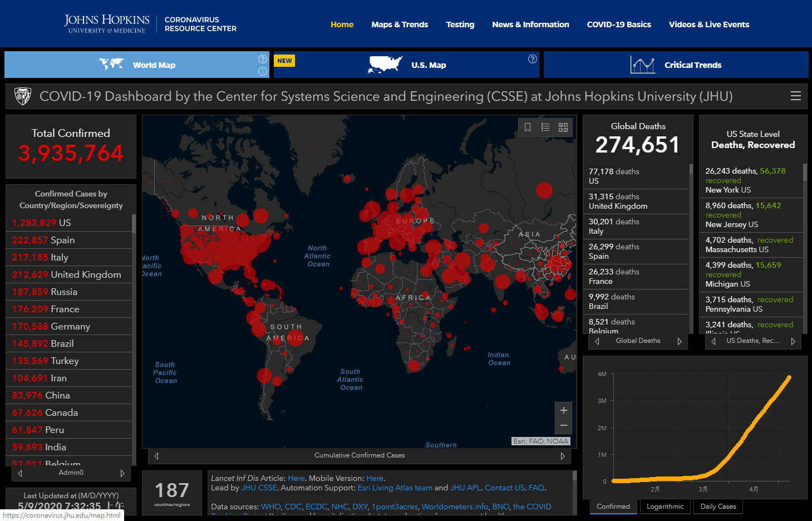Select the Daily Cases chart tab
Viewport: 812px width, 521px height.
point(718,507)
